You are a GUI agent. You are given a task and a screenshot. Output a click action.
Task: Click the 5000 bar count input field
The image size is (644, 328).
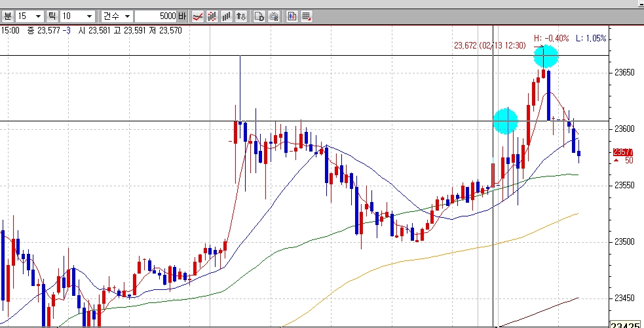(156, 16)
